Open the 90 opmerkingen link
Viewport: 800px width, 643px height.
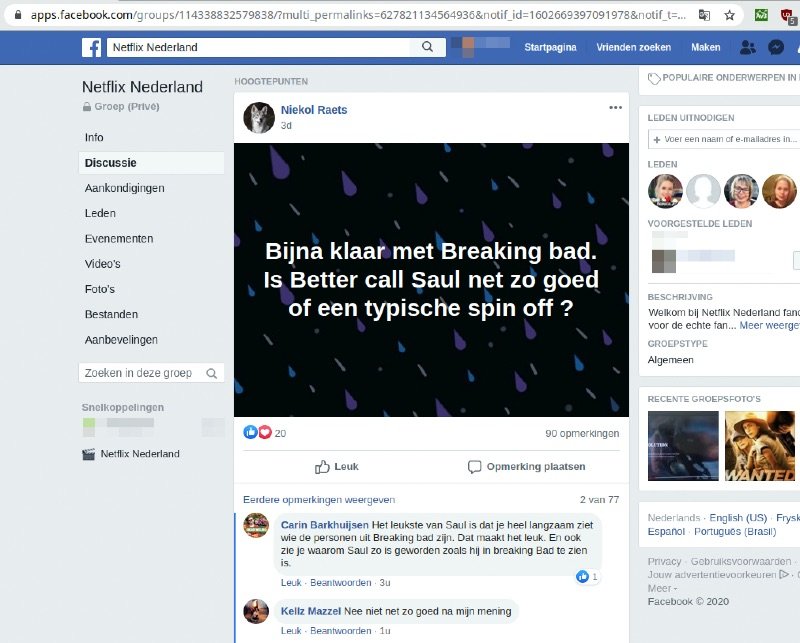(582, 434)
